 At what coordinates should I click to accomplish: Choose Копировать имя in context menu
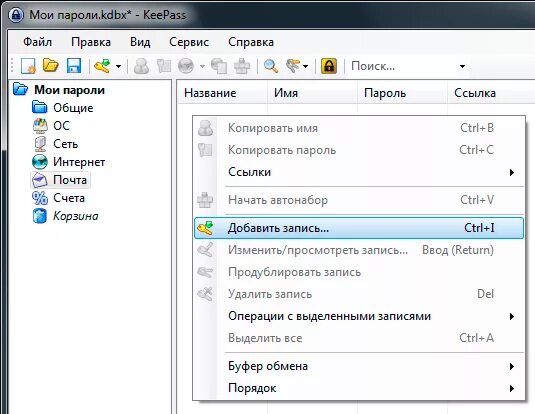tap(359, 128)
